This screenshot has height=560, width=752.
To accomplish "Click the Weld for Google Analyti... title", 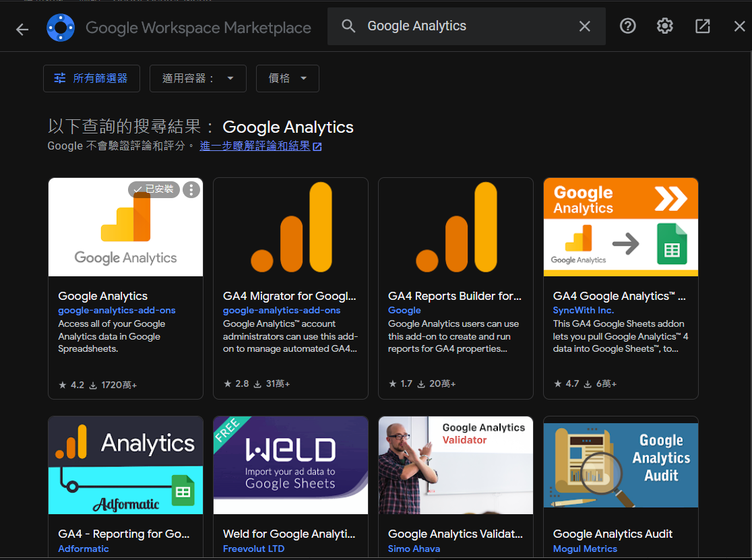I will 289,534.
